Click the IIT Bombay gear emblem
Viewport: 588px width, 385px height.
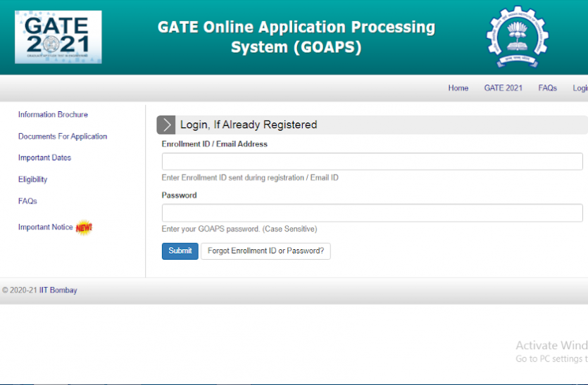pos(517,37)
